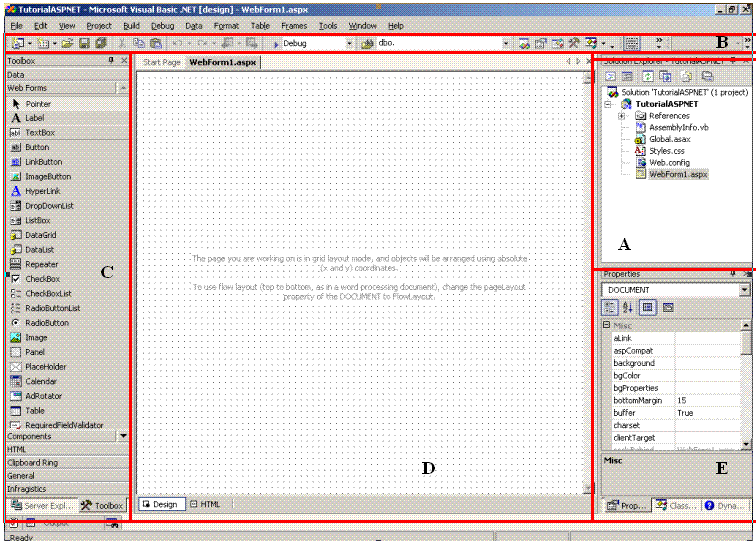
Task: Switch to the Start Page tab
Action: 162,62
